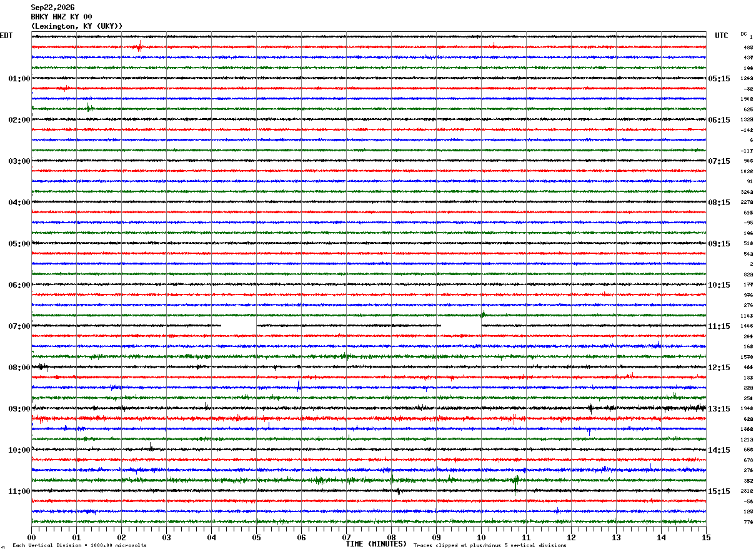This screenshot has height=554, width=756.
Task: Click the Traces clipped footnote text
Action: pyautogui.click(x=490, y=546)
